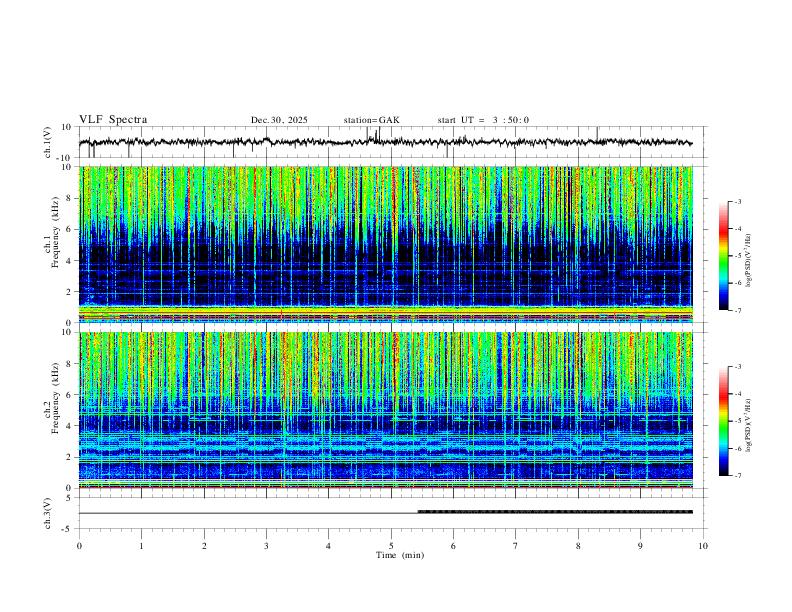Click ch.2 spectrogram frequency tick "4"
Screen dimensions: 792x612
(x=70, y=426)
